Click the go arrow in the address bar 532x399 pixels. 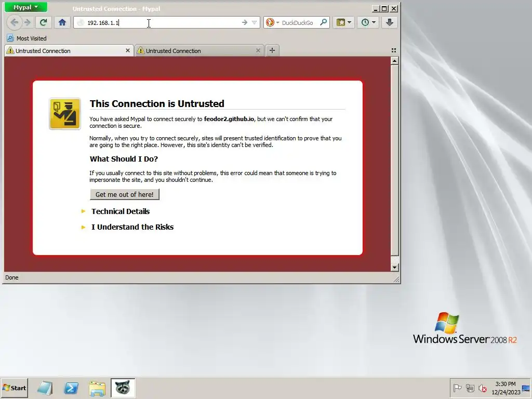245,23
